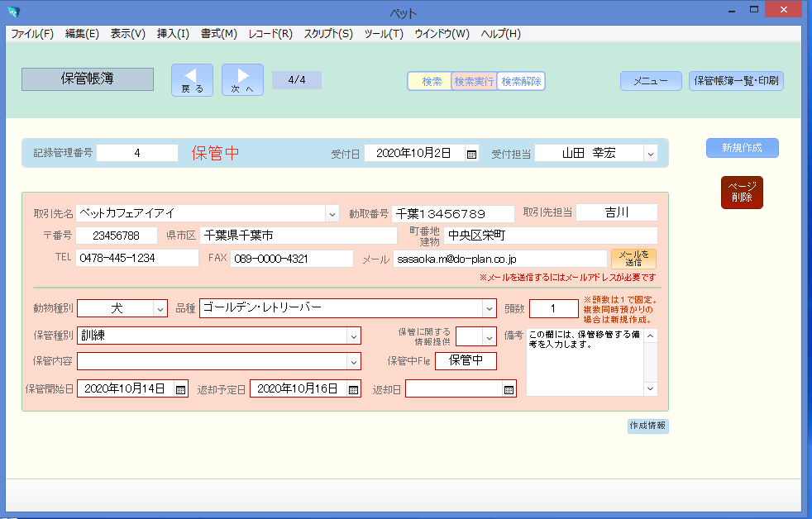812x519 pixels.
Task: Open the 品種 dropdown arrow
Action: tap(489, 309)
